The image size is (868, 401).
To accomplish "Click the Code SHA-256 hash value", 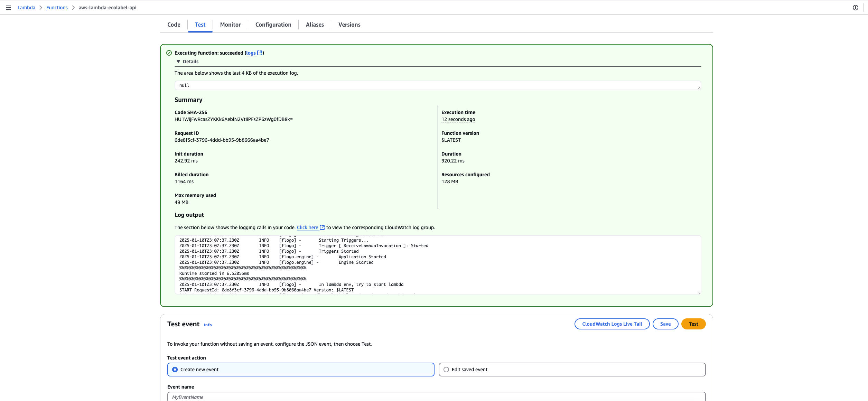I will pyautogui.click(x=234, y=119).
